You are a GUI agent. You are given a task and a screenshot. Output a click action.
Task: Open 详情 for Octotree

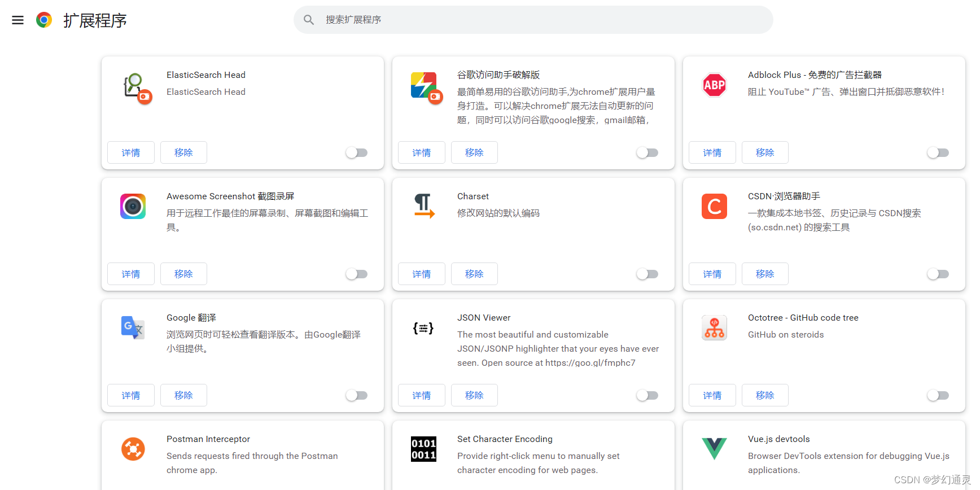(x=712, y=395)
